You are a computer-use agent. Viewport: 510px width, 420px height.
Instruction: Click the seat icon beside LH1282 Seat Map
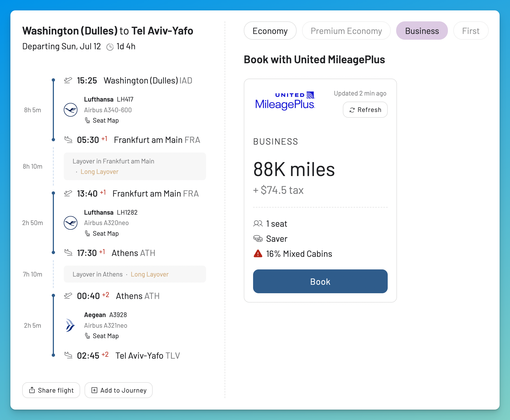click(87, 233)
